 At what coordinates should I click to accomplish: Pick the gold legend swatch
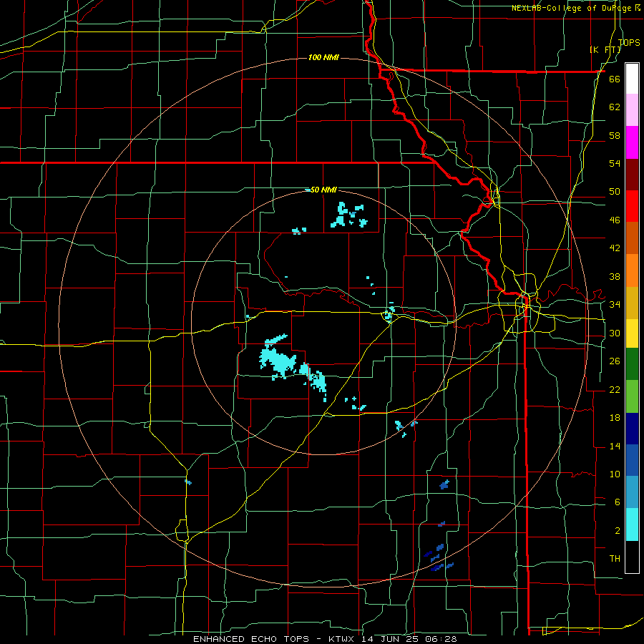(632, 303)
